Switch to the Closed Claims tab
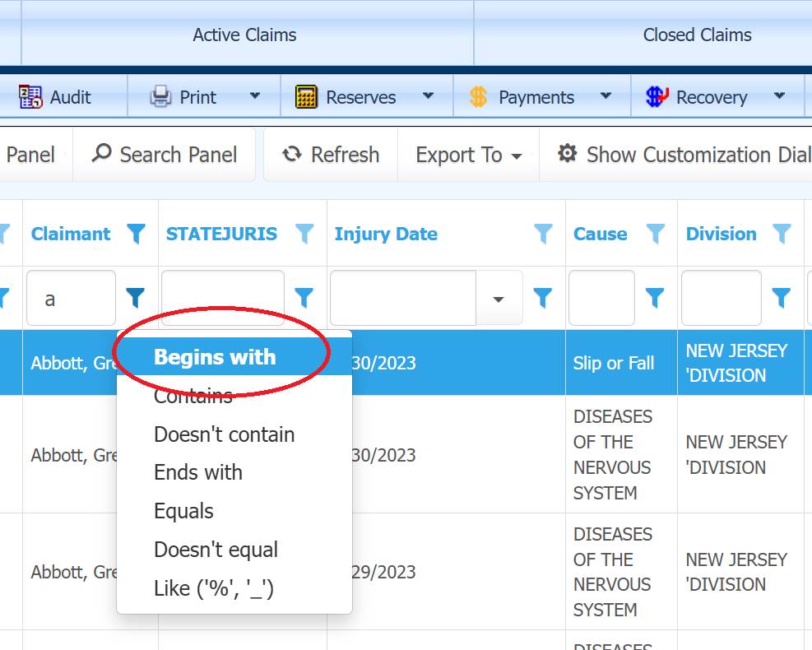 (697, 35)
